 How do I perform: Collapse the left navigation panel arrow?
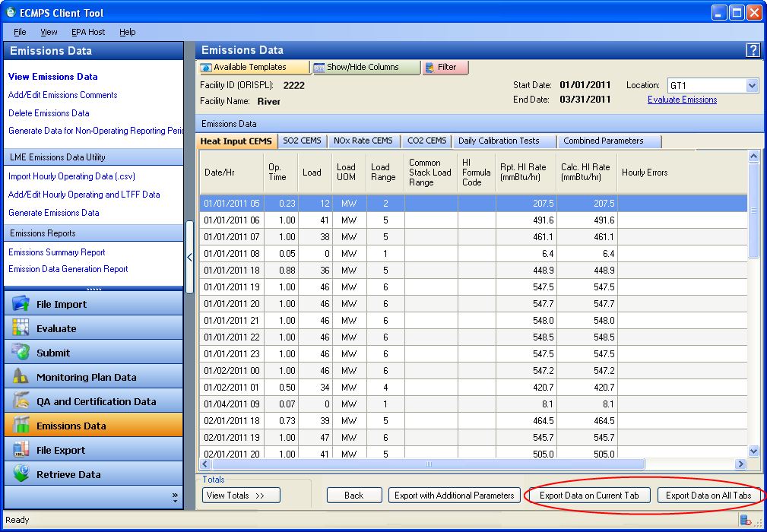pos(189,257)
